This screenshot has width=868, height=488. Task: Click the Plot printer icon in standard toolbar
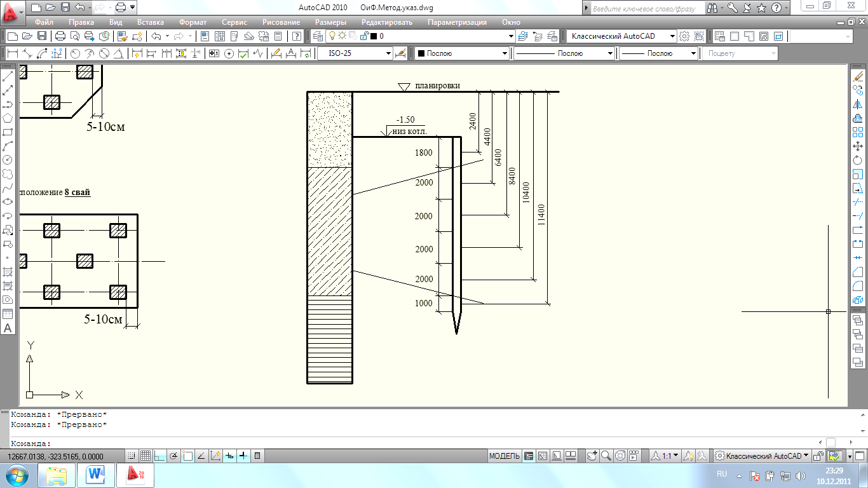(60, 36)
